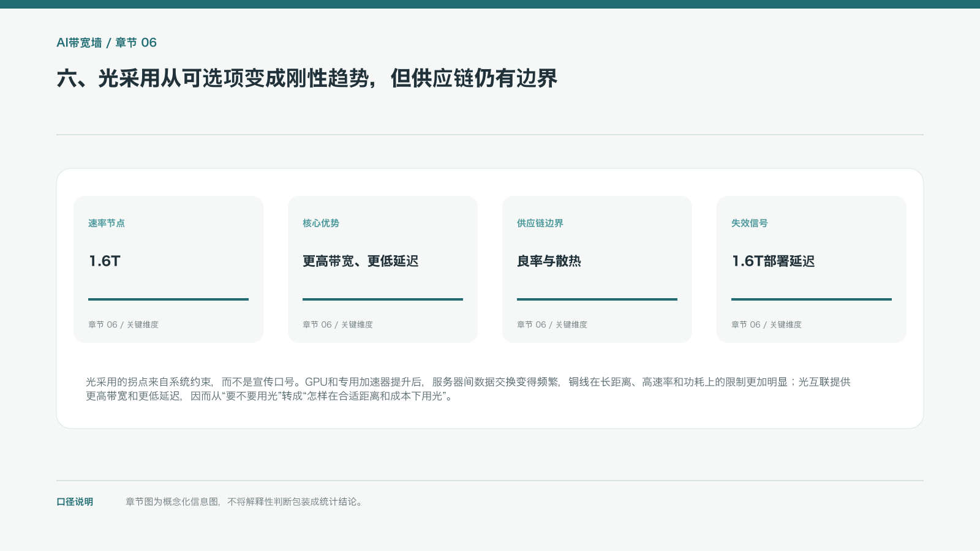Click the '章节 06 / 关键维度' footer in 供应链边界 card
This screenshot has width=980, height=551.
point(552,324)
